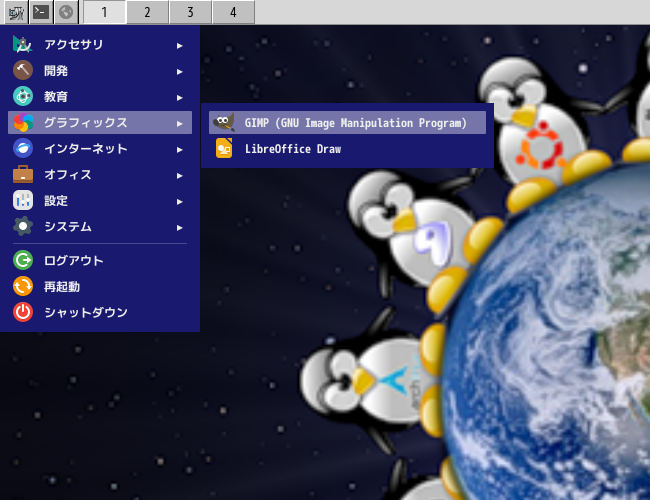
Task: Expand the オフィス submenu arrow
Action: point(179,176)
